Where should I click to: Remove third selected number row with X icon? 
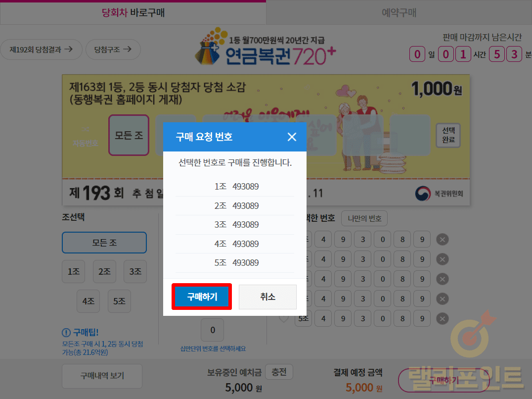click(x=442, y=279)
